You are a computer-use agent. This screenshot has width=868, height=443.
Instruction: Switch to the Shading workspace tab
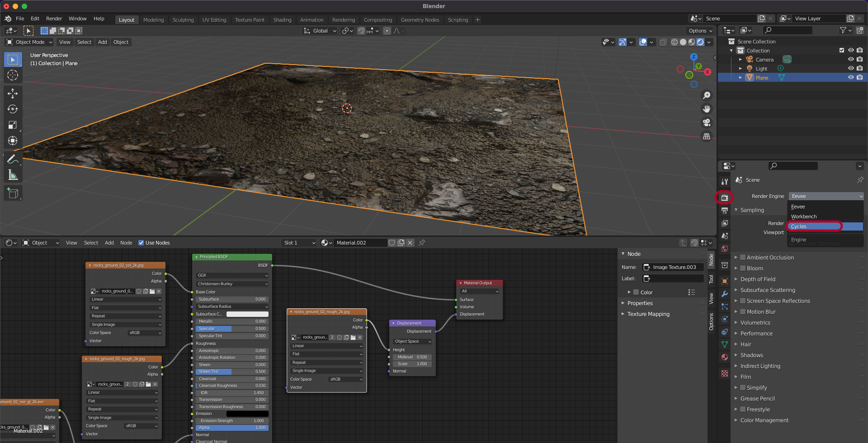tap(282, 20)
